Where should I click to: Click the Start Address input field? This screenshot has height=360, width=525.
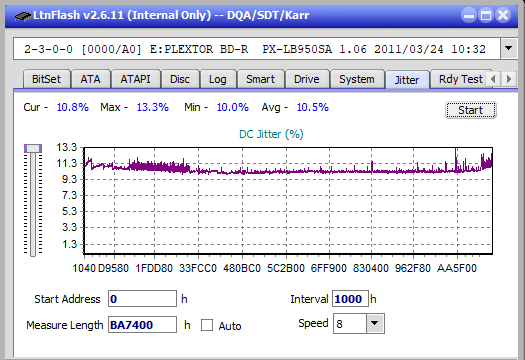[142, 299]
